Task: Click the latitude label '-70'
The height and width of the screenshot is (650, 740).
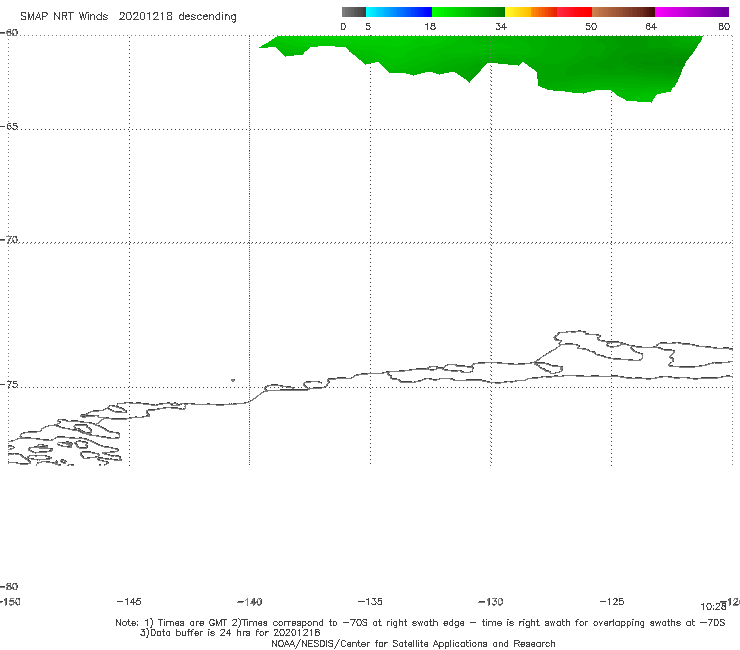Action: point(9,240)
